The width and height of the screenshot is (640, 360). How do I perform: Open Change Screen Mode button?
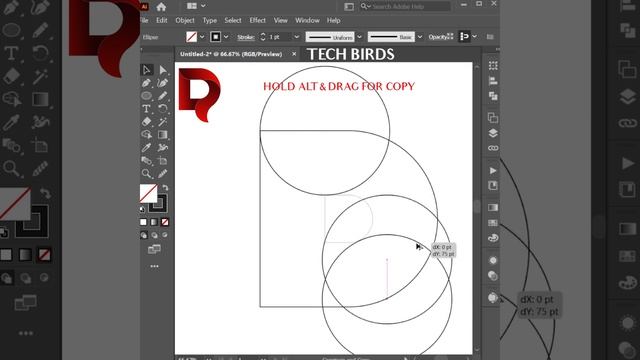[x=154, y=249]
